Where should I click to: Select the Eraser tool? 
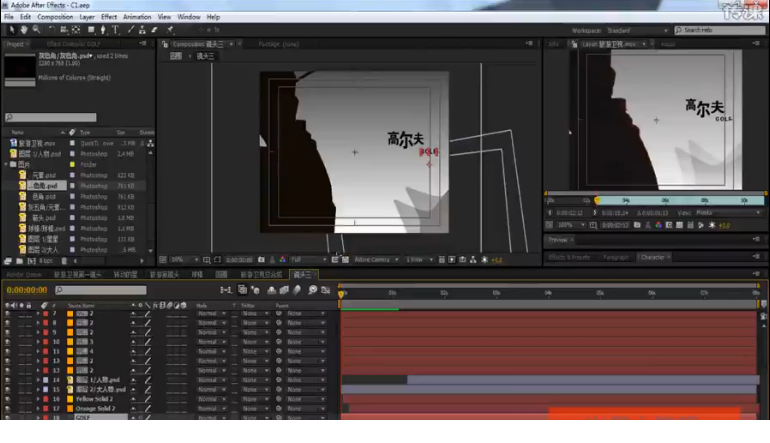click(x=154, y=30)
